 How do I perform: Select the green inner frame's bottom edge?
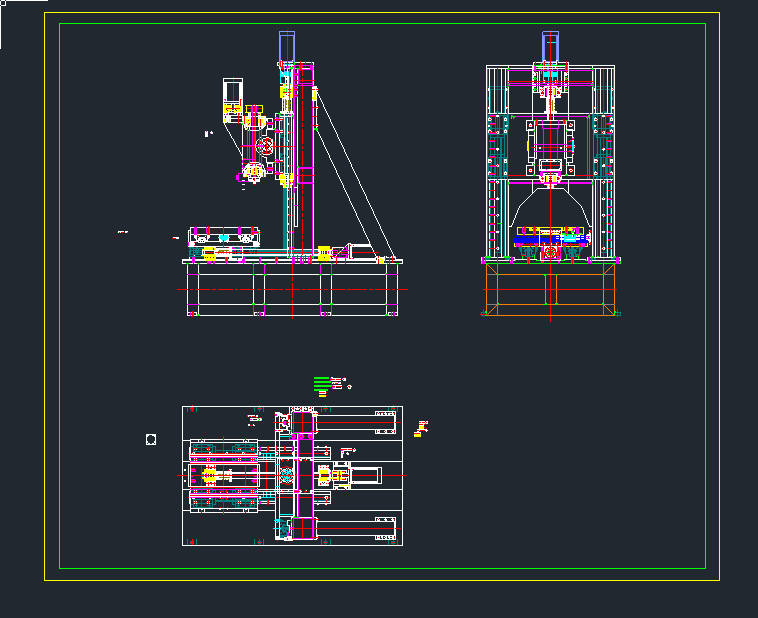click(380, 568)
